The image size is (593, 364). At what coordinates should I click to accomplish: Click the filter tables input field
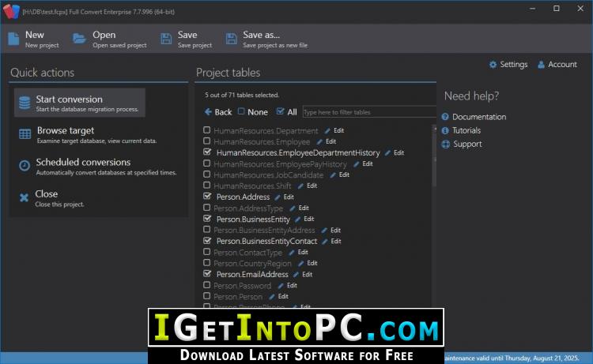tap(369, 112)
